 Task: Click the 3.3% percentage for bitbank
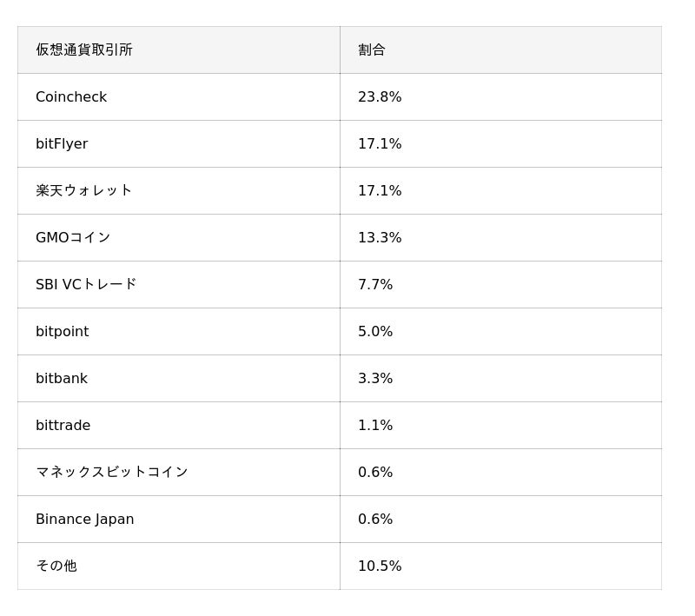point(375,379)
